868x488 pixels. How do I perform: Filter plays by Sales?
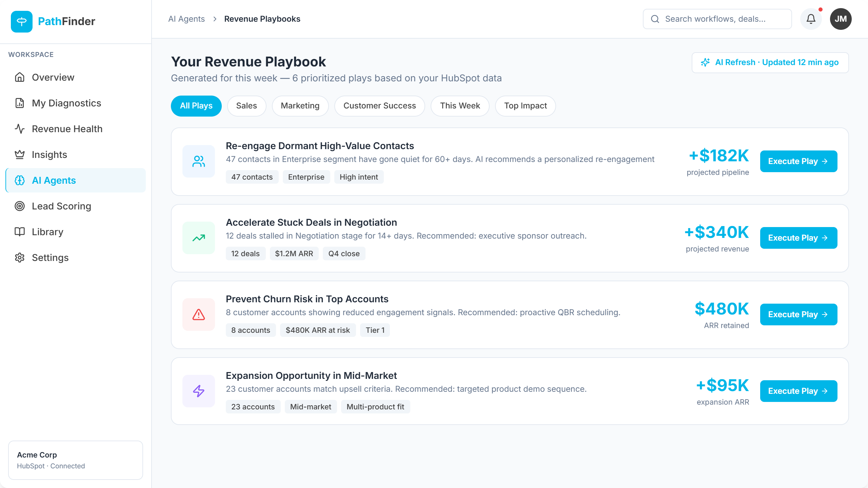[246, 106]
